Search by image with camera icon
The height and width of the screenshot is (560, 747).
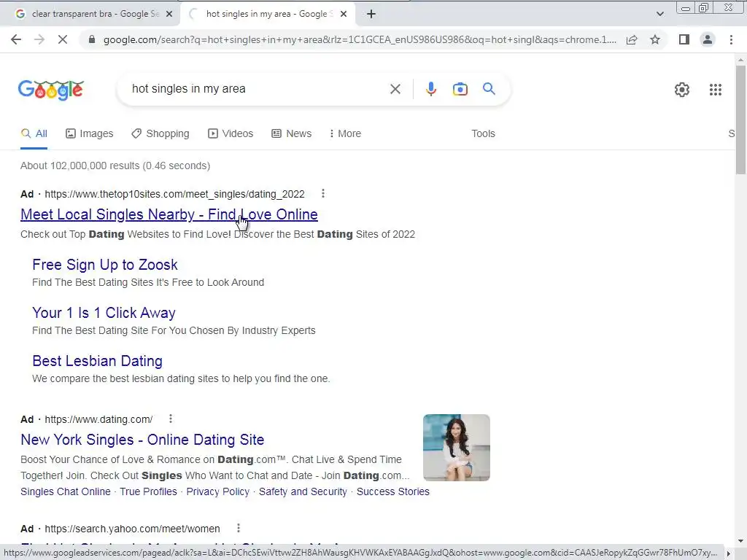point(460,89)
